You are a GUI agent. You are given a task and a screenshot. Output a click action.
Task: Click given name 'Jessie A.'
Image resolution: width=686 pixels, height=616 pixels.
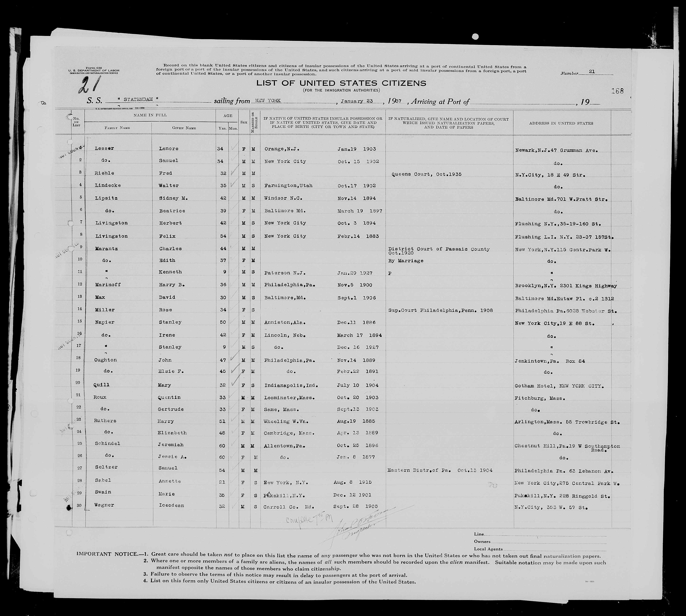172,457
